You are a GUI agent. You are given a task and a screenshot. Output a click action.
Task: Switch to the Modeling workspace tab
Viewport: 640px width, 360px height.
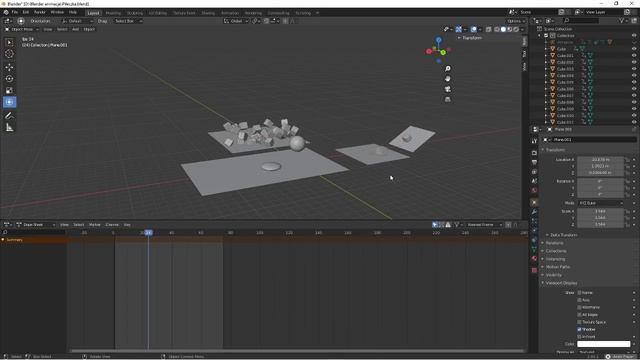tap(113, 13)
